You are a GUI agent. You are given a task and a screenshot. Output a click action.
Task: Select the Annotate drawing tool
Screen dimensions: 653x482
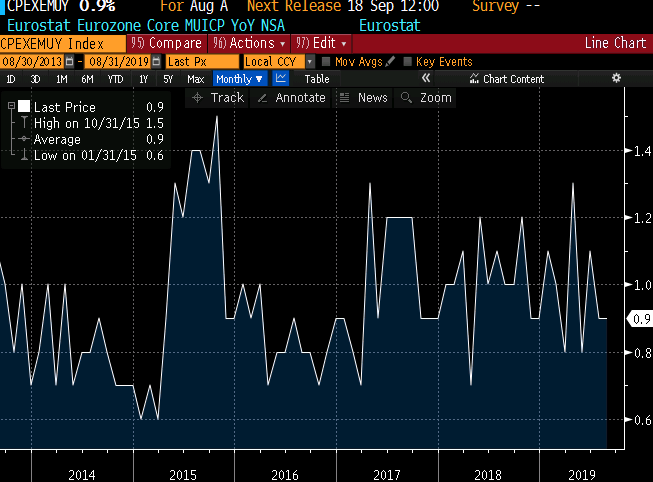pos(291,97)
